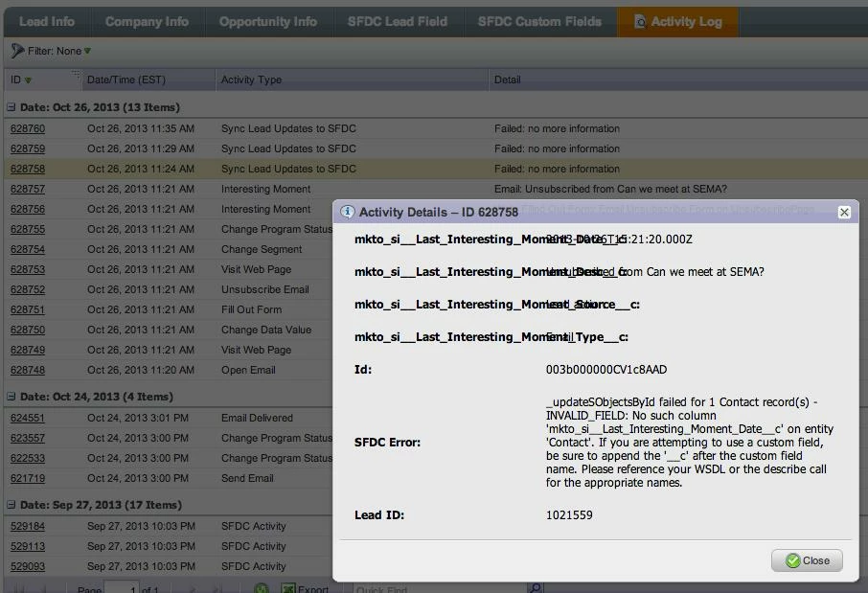Click 'Email: Unsubscribed from Can we meet at SEMA?' detail
This screenshot has height=593, width=868.
610,189
